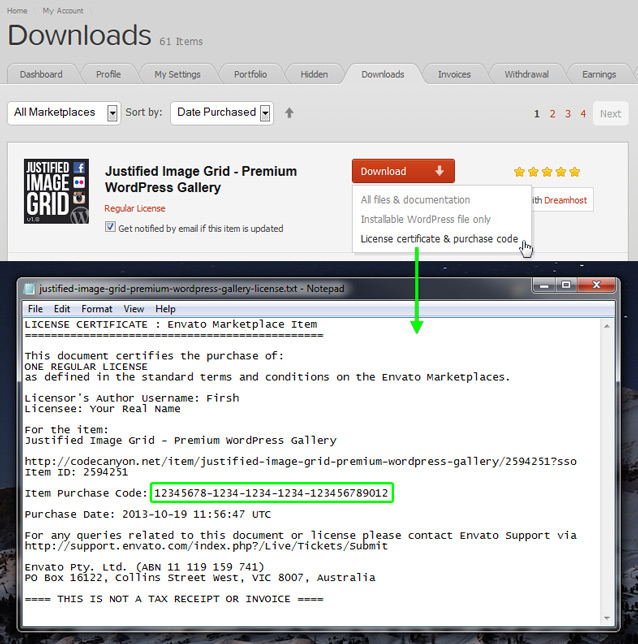The width and height of the screenshot is (638, 644).
Task: Maximize the Notepad window
Action: [x=565, y=285]
